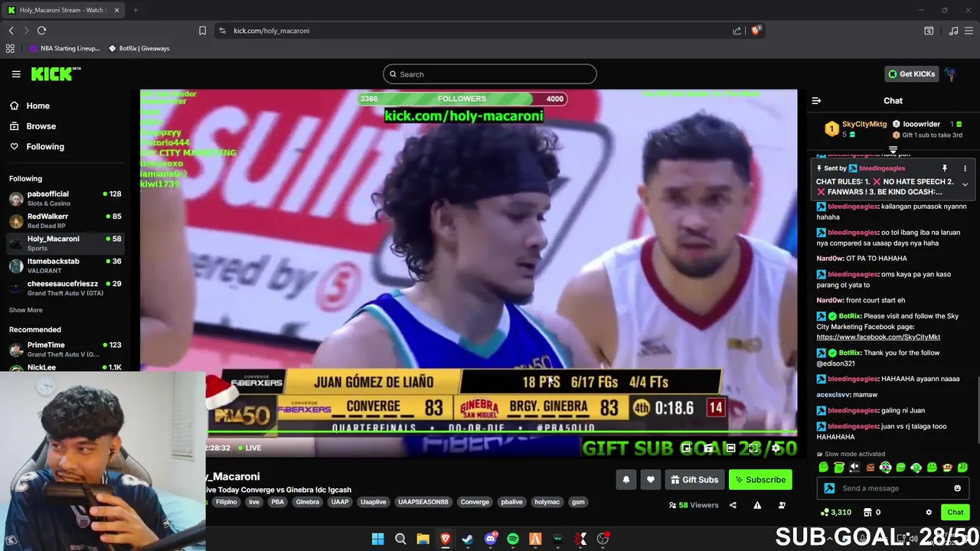Open File Explorer from taskbar
This screenshot has height=551, width=980.
click(423, 539)
